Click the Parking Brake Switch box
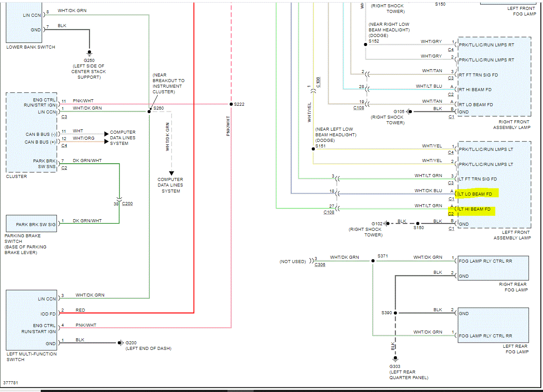 [x=31, y=224]
